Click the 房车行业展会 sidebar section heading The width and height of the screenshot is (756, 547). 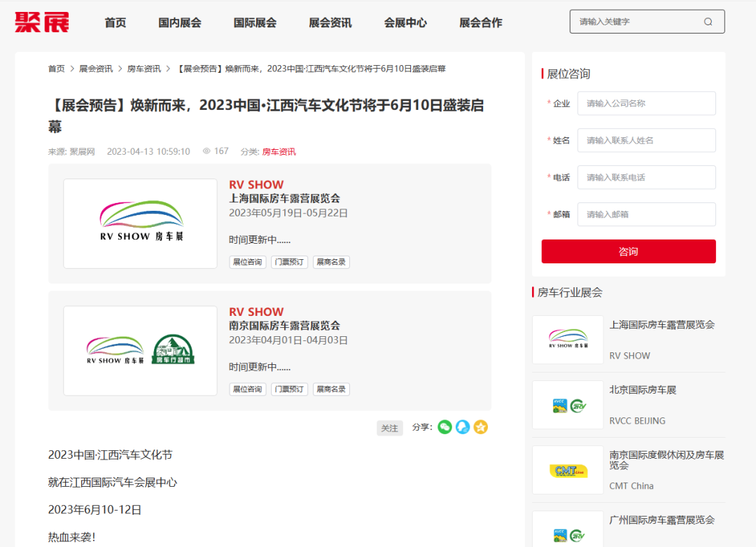tap(570, 292)
